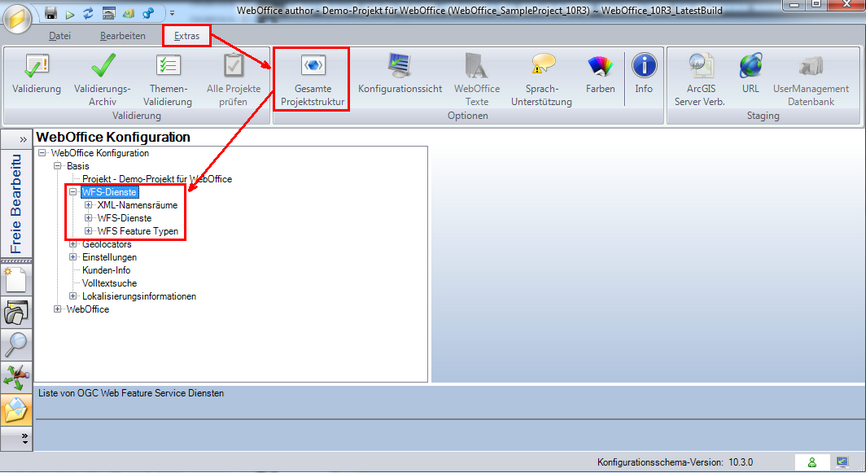Click Konfigurationsschema-Version 10.3.0 status text
Screen dimensions: 866x473
[675, 462]
